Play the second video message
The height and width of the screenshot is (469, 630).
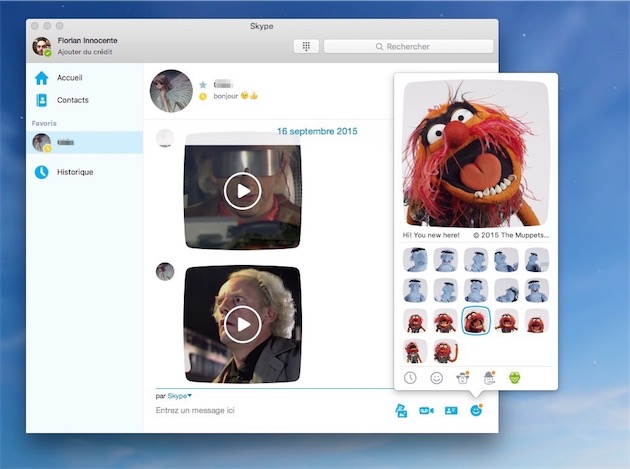242,324
